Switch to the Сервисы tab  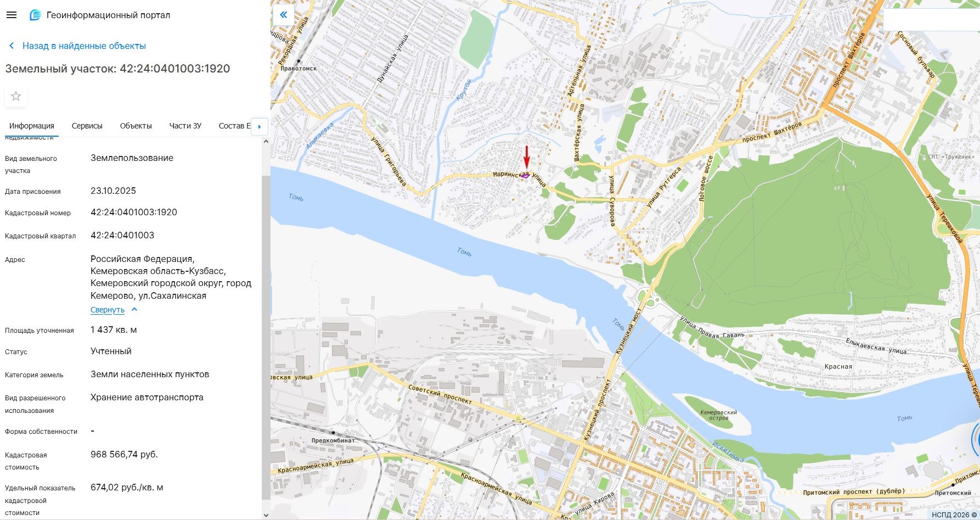pos(87,126)
